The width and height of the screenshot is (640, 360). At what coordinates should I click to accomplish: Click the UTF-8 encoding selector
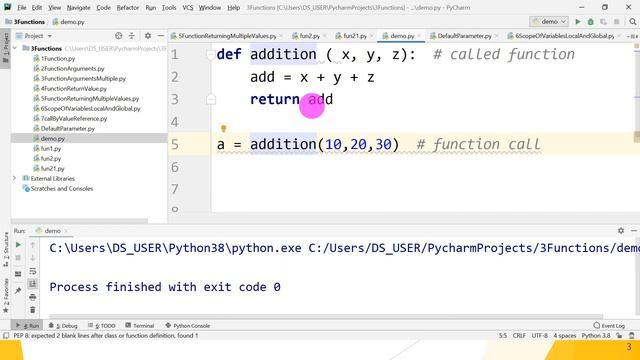click(540, 336)
